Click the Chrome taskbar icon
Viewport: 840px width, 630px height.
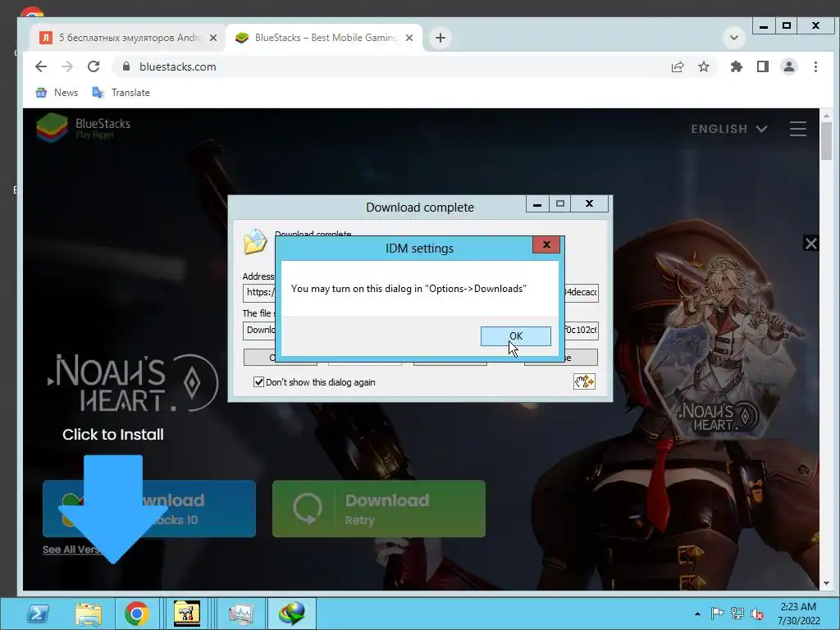coord(137,614)
